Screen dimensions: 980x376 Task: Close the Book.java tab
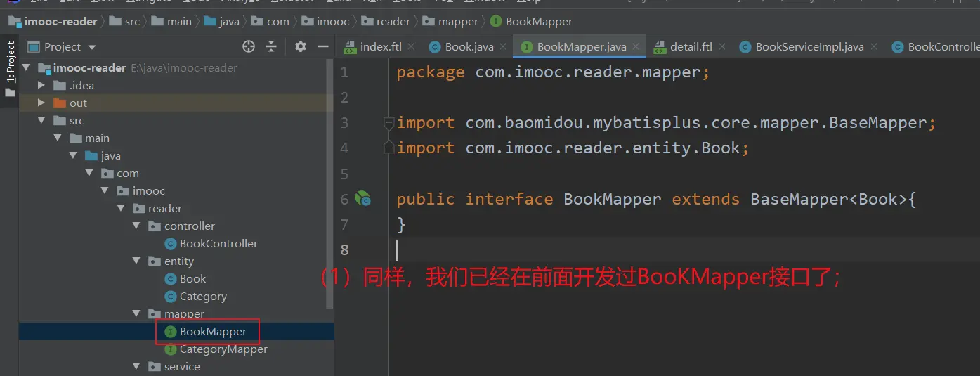coord(504,47)
